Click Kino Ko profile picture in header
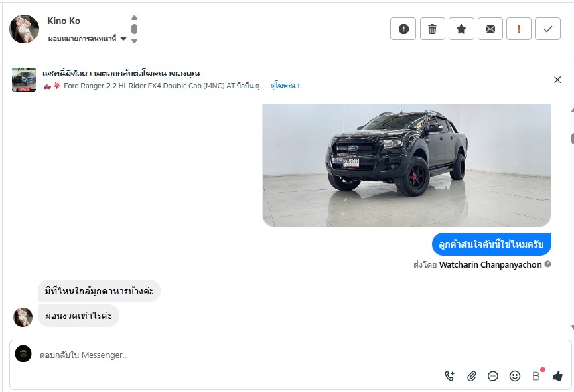The image size is (574, 392). pyautogui.click(x=24, y=29)
